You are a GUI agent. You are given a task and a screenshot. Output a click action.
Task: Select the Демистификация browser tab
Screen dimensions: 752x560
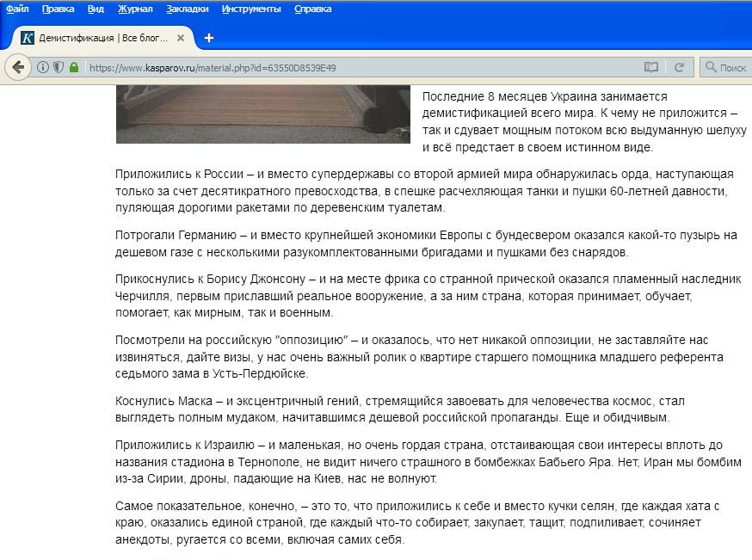(x=101, y=38)
